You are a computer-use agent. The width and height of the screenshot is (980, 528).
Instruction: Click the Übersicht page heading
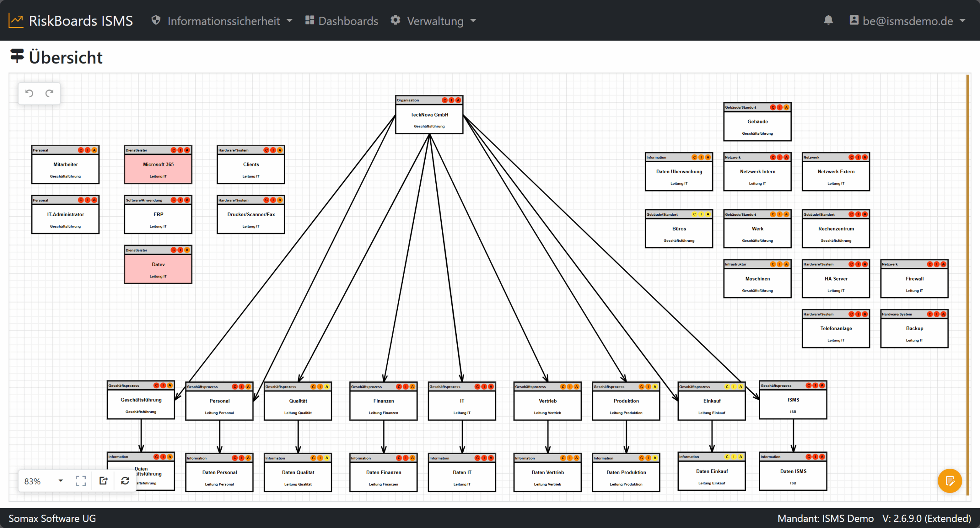[65, 57]
